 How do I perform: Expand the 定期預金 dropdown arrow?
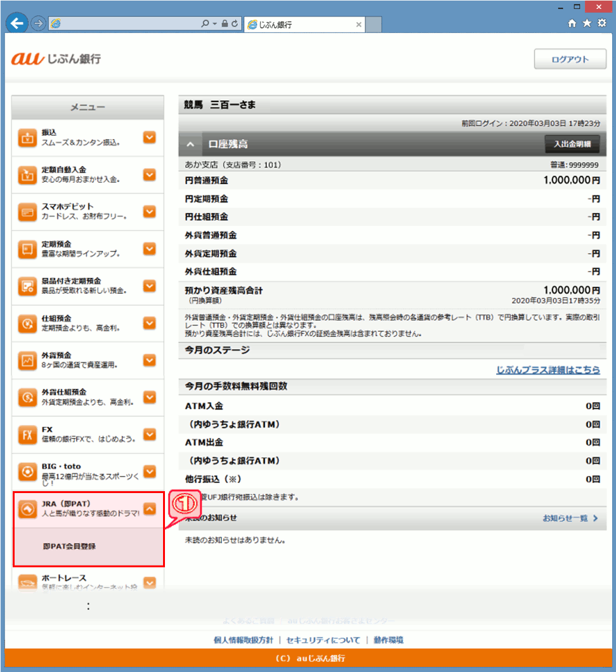[x=150, y=249]
